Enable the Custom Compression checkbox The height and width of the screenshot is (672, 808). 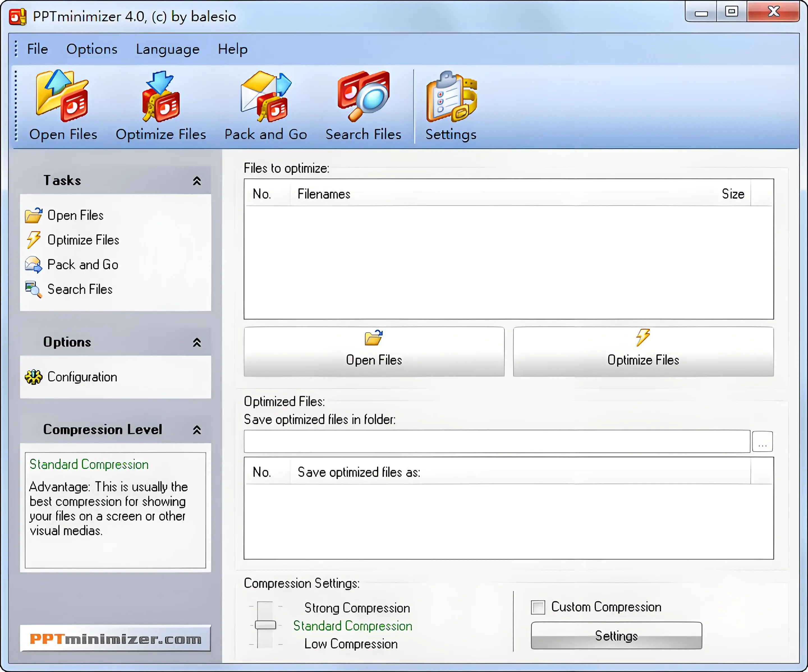coord(538,607)
